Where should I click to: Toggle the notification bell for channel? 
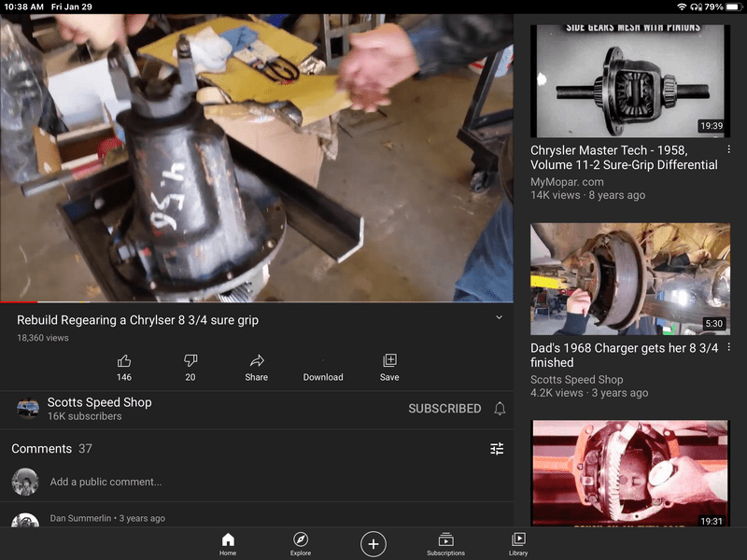pyautogui.click(x=500, y=409)
